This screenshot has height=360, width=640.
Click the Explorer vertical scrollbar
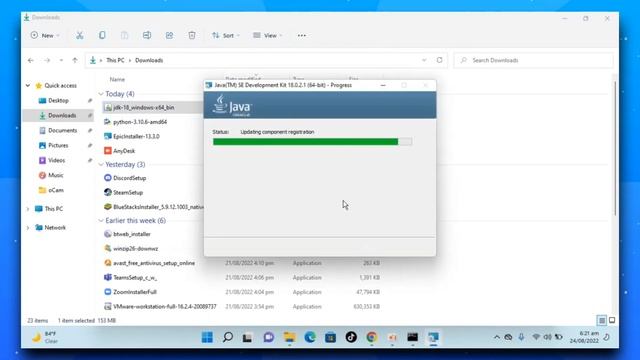tap(615, 148)
